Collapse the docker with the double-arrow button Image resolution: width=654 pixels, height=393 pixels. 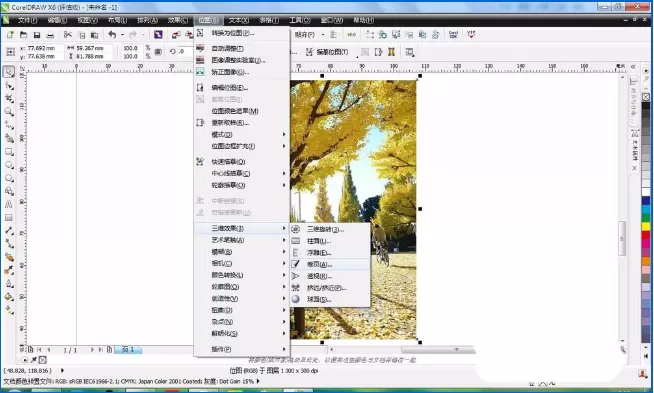tap(633, 67)
